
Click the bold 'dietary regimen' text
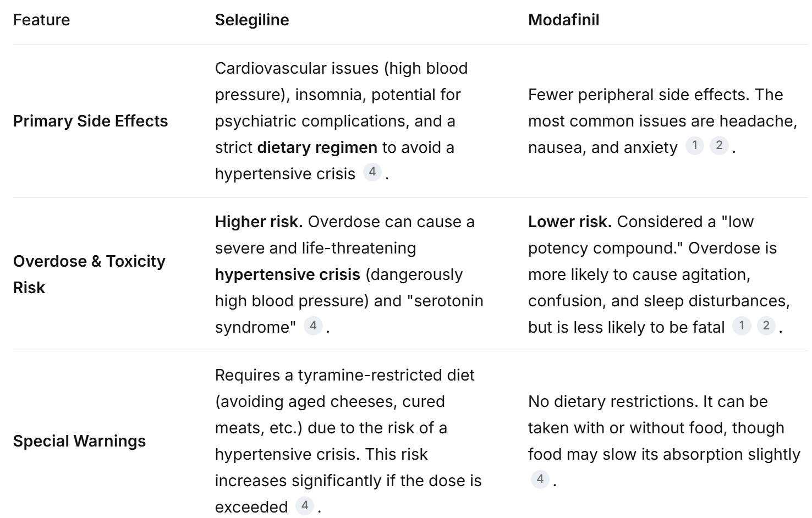[317, 147]
